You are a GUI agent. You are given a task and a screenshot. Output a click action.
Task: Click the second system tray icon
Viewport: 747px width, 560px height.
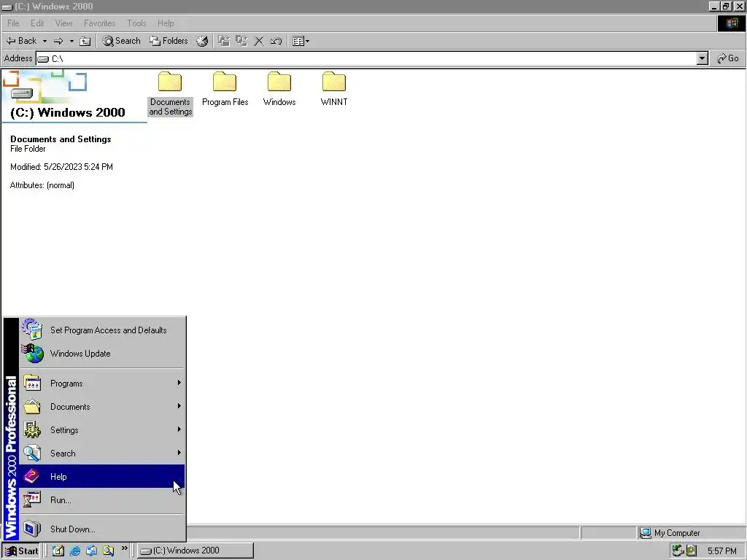692,551
